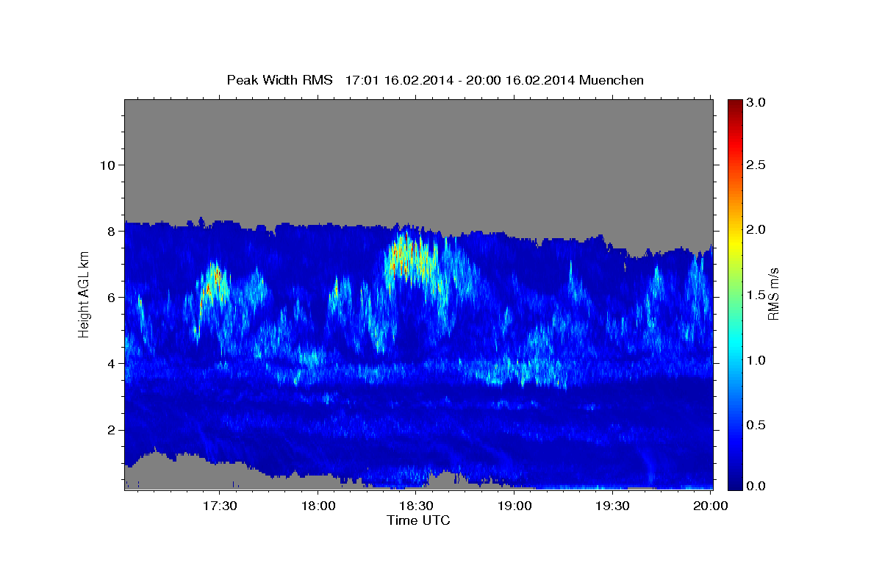
Task: Click the colorbar value 2.0
Action: tap(756, 229)
